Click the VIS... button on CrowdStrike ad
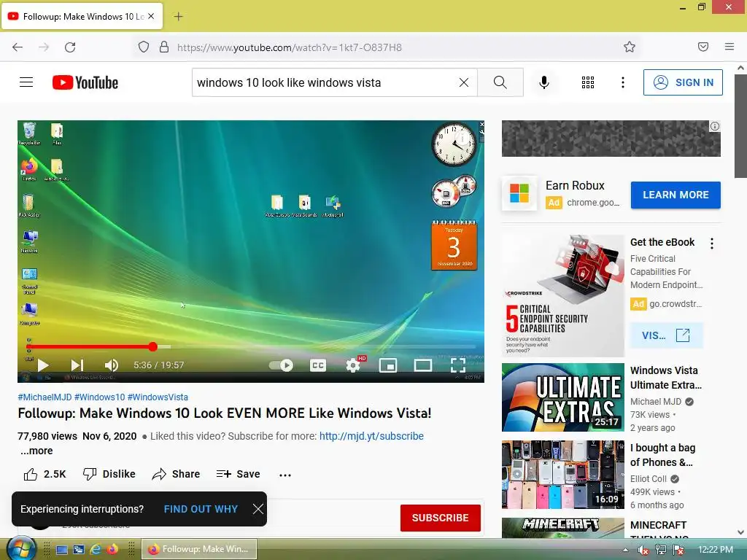This screenshot has width=747, height=560. [x=666, y=335]
